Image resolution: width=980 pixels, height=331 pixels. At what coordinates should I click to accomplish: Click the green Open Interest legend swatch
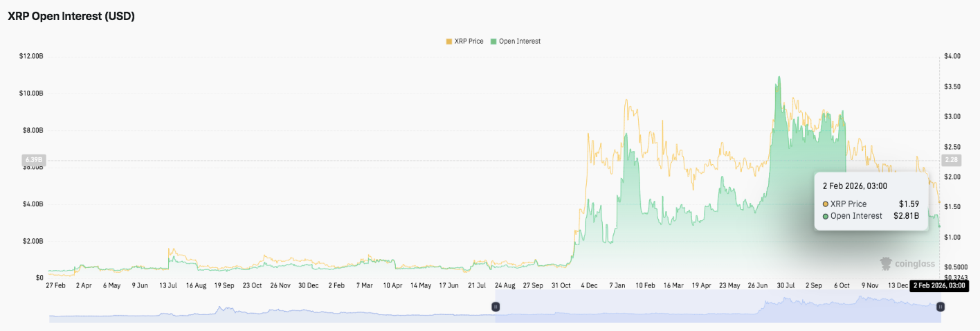pos(493,42)
